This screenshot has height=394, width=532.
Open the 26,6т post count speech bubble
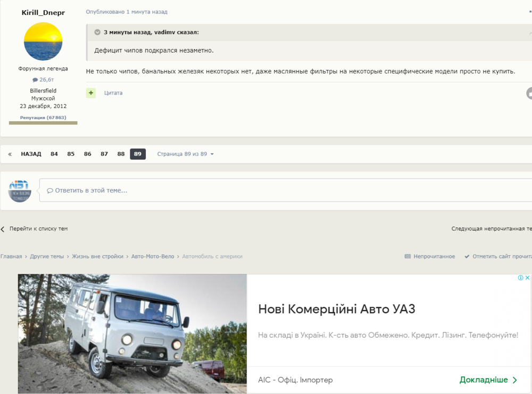[x=43, y=80]
